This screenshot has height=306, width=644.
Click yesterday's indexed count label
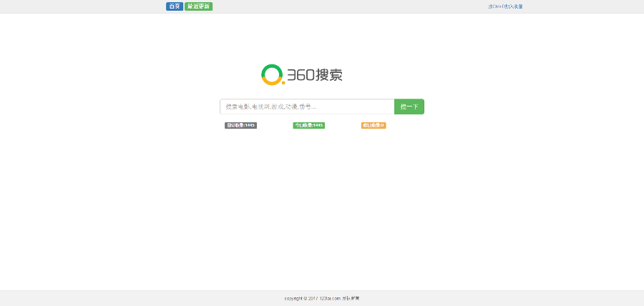[374, 125]
